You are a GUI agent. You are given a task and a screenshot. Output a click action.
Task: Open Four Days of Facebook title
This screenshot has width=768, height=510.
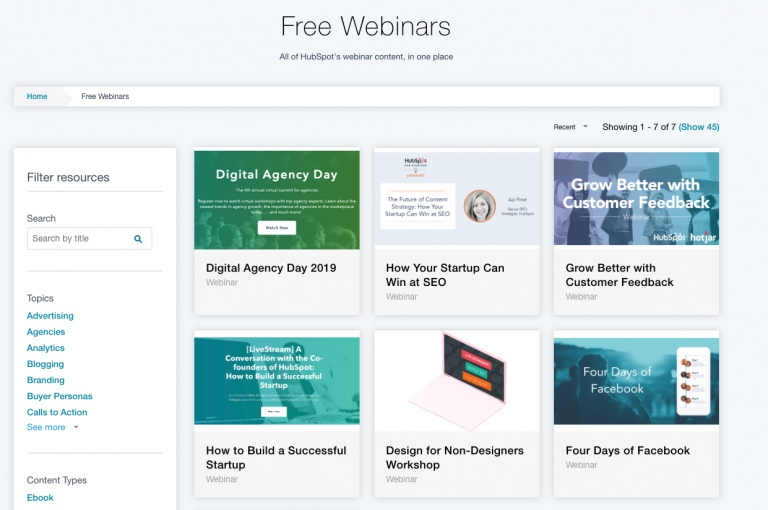pyautogui.click(x=627, y=451)
